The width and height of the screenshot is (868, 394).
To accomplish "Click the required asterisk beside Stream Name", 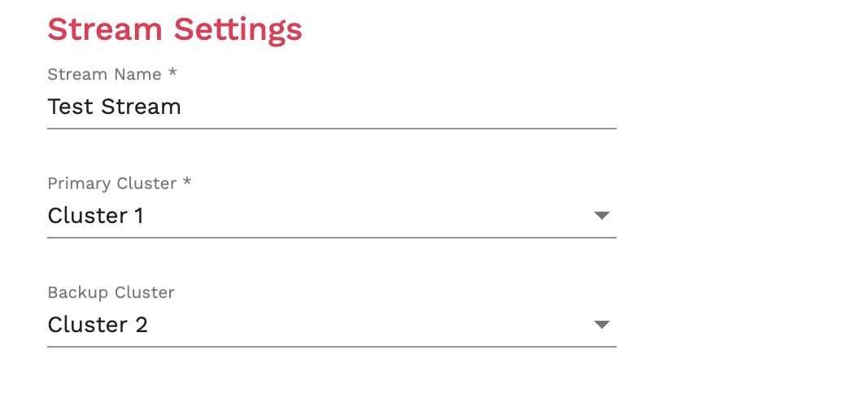I will (x=172, y=73).
